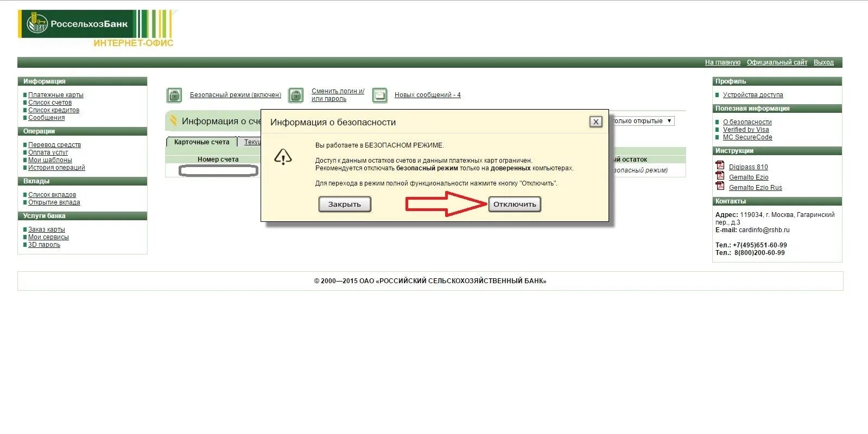This screenshot has width=868, height=434.
Task: Click the new messages envelope icon
Action: point(379,95)
